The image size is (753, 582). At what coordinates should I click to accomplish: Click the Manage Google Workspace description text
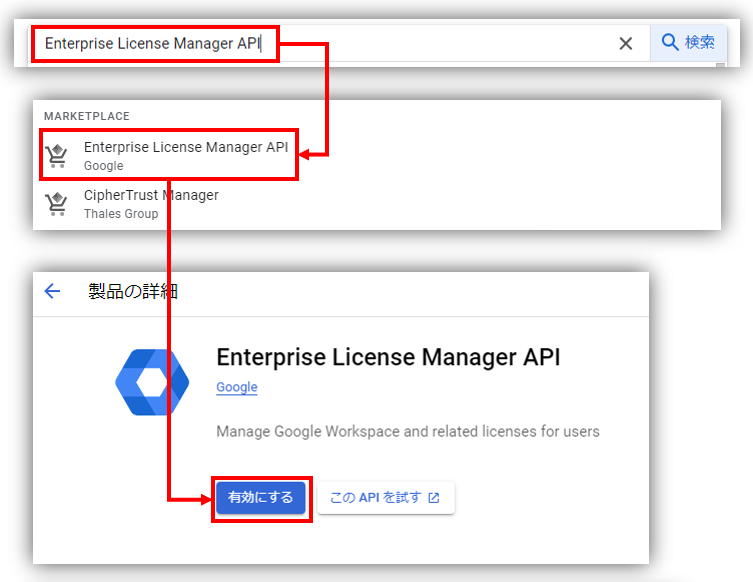pyautogui.click(x=408, y=431)
